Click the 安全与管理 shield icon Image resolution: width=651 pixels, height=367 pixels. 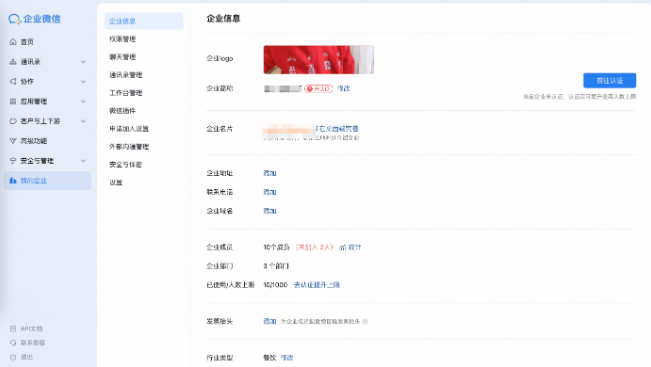pos(13,161)
